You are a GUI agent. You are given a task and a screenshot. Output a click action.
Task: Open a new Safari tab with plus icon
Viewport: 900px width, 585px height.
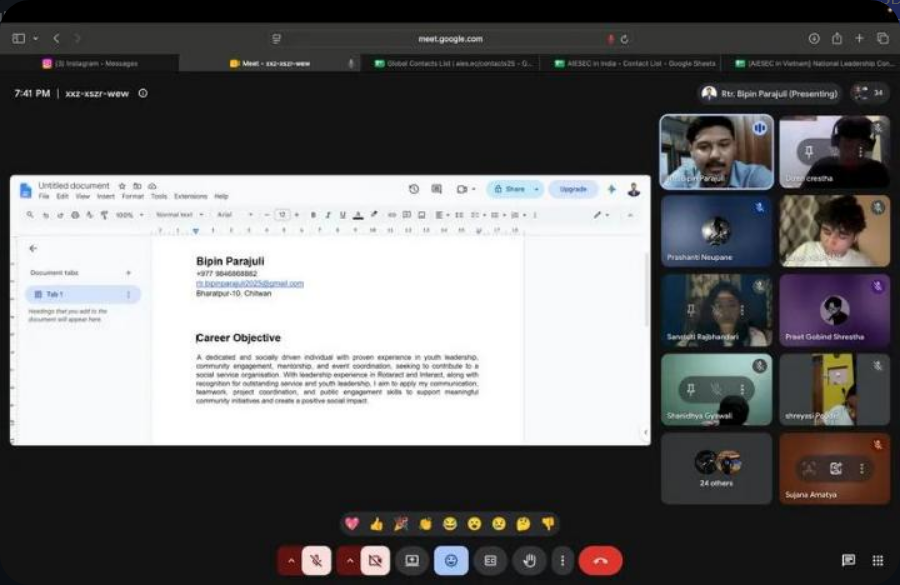point(859,38)
